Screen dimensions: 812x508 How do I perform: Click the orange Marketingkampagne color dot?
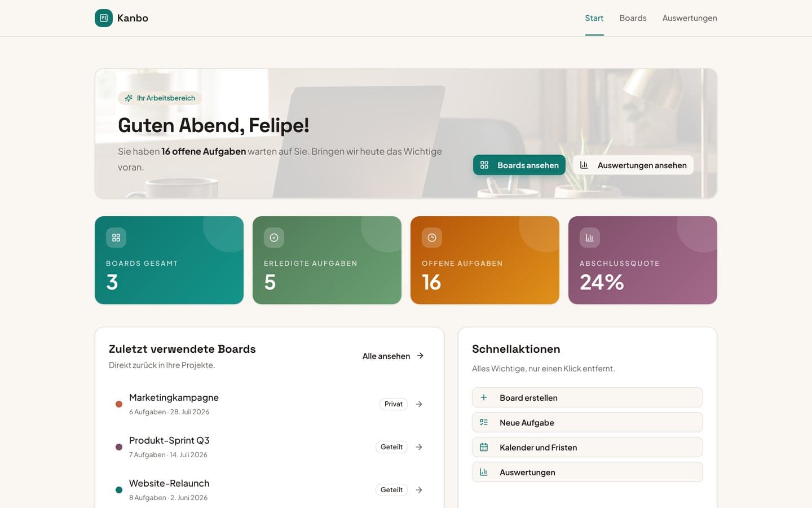click(x=119, y=404)
